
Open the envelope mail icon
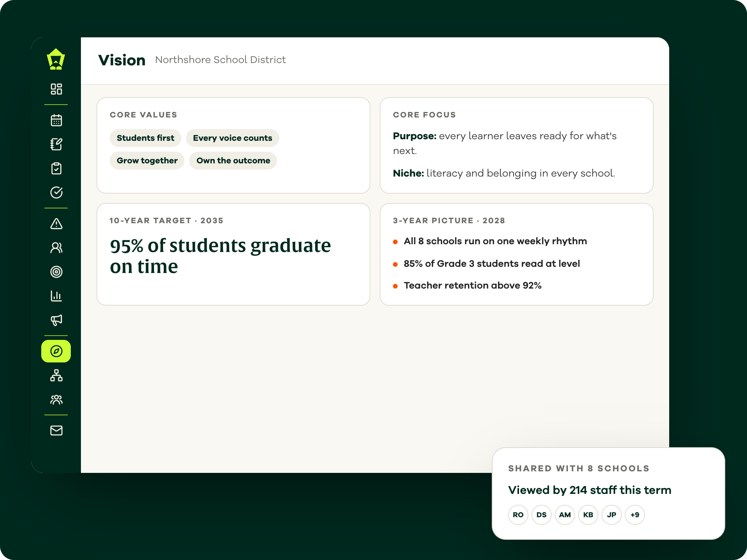(56, 430)
